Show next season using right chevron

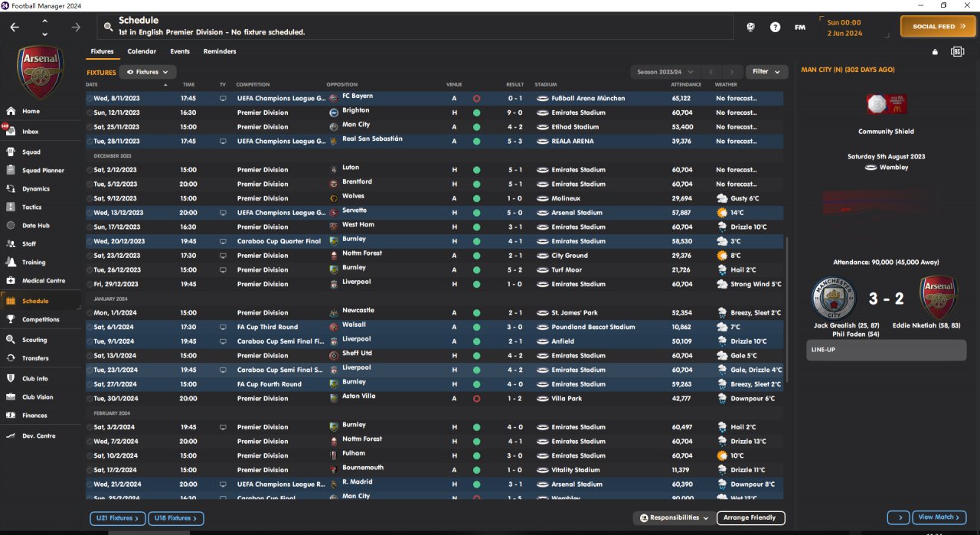click(733, 72)
